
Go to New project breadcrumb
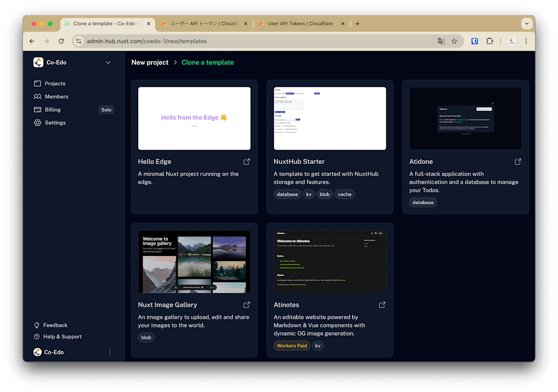coord(150,62)
